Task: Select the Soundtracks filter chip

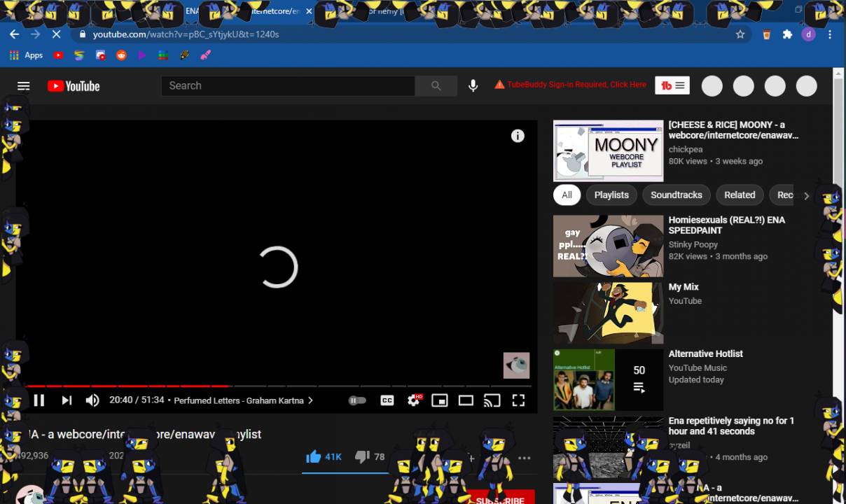Action: click(x=676, y=195)
